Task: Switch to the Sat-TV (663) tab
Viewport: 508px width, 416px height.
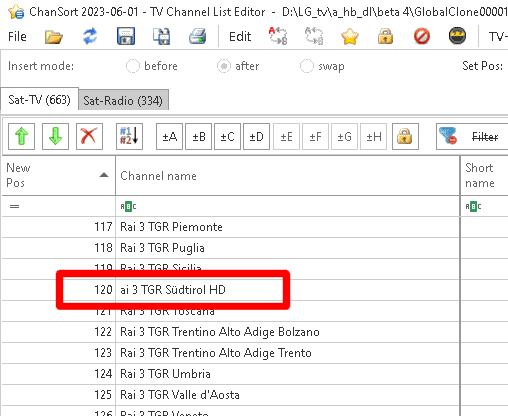Action: pyautogui.click(x=39, y=100)
